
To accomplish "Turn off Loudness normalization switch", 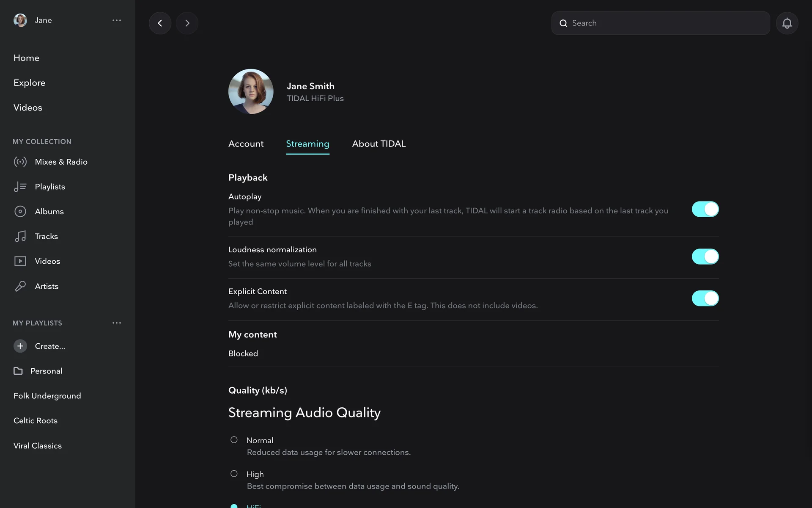I will (705, 257).
